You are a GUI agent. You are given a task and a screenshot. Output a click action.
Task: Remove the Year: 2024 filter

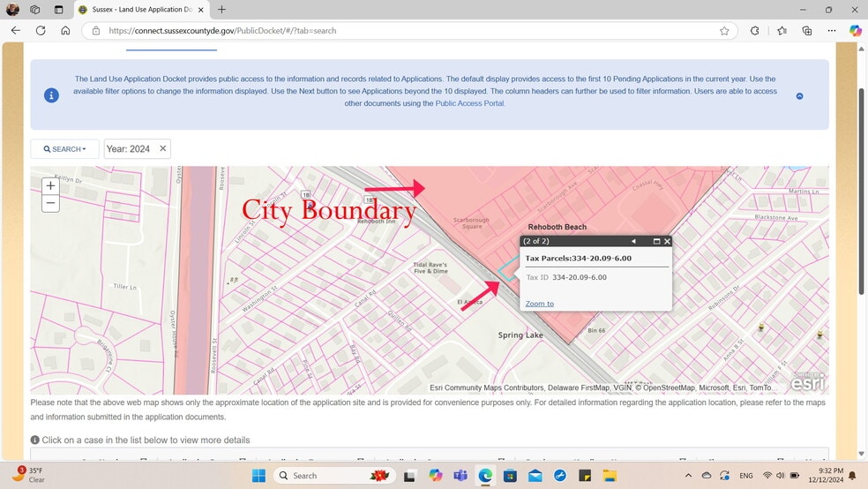tap(162, 149)
